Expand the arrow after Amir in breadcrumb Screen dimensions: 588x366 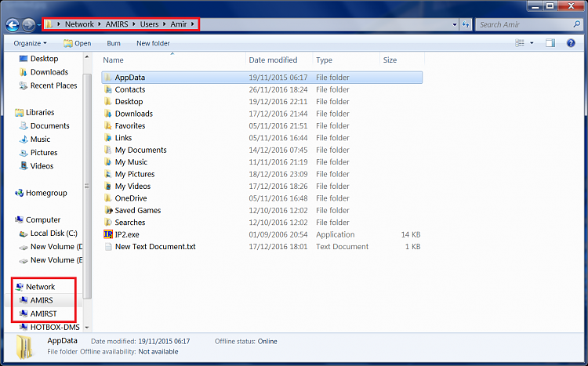pos(193,24)
